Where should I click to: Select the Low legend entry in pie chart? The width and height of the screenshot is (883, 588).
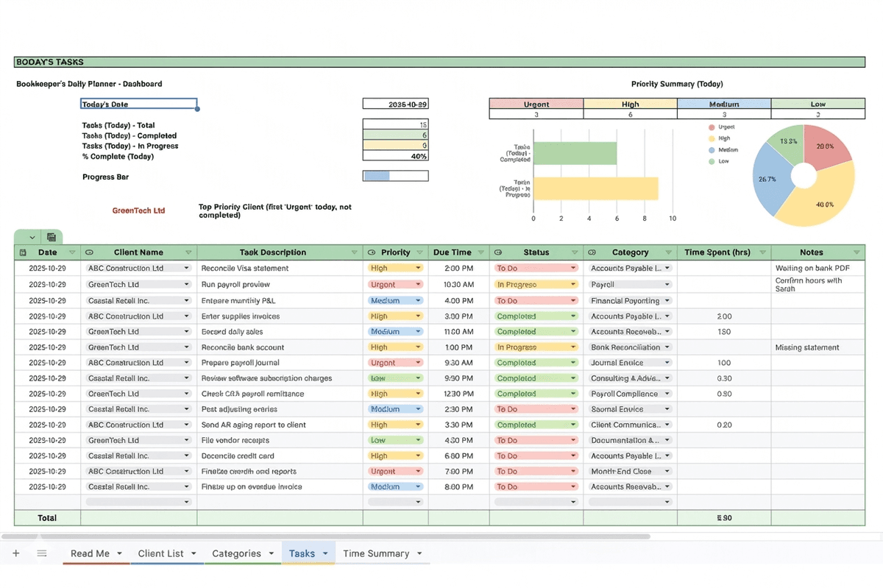[x=718, y=161]
